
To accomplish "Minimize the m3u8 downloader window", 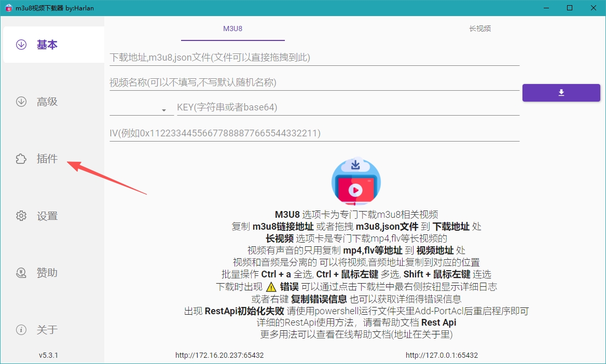I will point(546,8).
